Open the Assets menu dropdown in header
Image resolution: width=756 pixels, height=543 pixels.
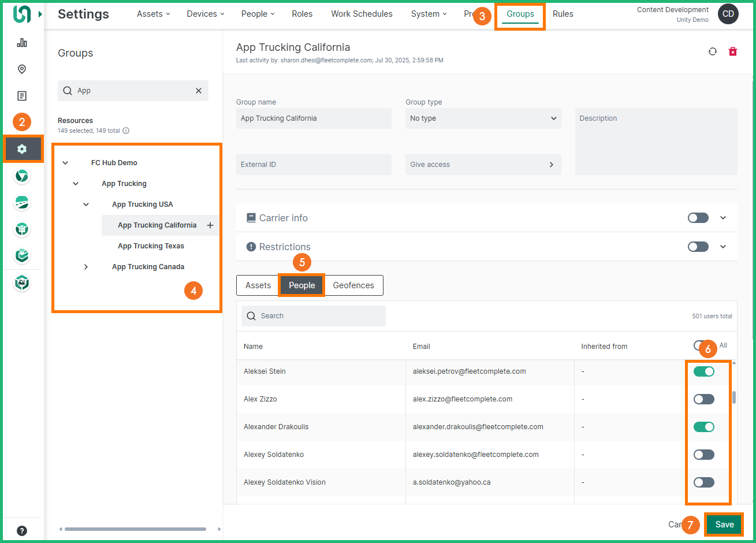pyautogui.click(x=153, y=14)
